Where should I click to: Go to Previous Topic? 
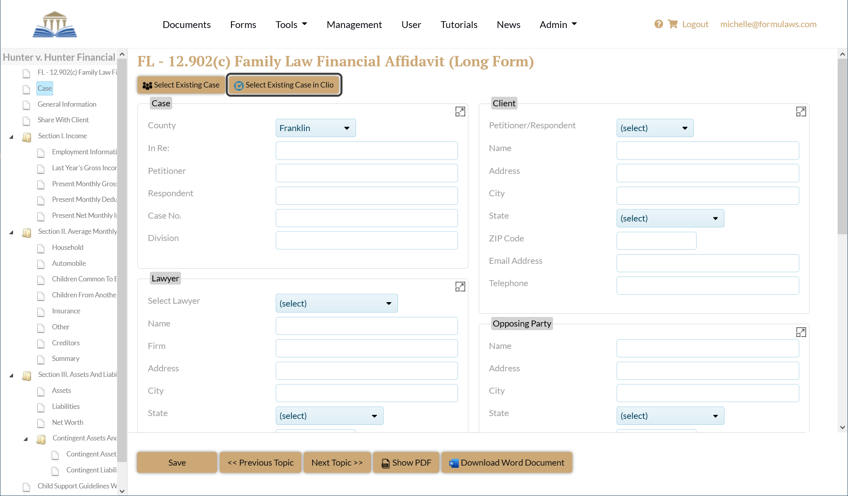coord(261,462)
